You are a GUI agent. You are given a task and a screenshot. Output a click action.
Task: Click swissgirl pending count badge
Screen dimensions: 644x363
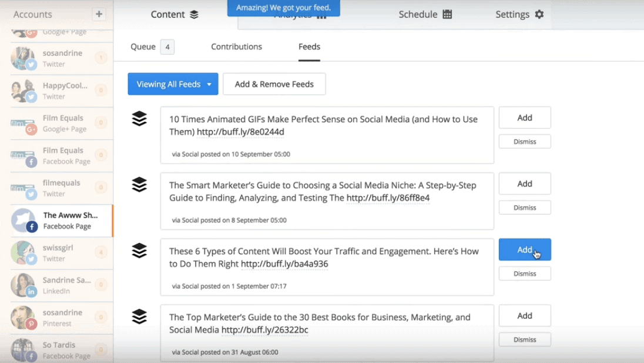(100, 252)
